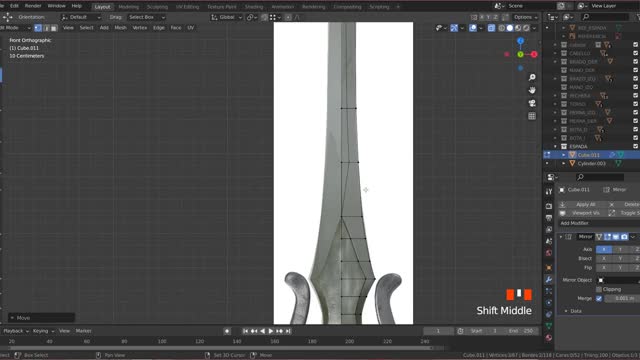Screen dimensions: 640x360
Task: Open Select Box drag dropdown
Action: [x=146, y=17]
